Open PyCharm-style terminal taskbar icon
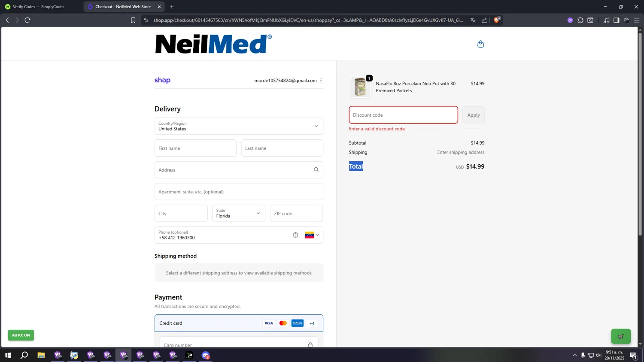The width and height of the screenshot is (644, 362). tap(189, 355)
